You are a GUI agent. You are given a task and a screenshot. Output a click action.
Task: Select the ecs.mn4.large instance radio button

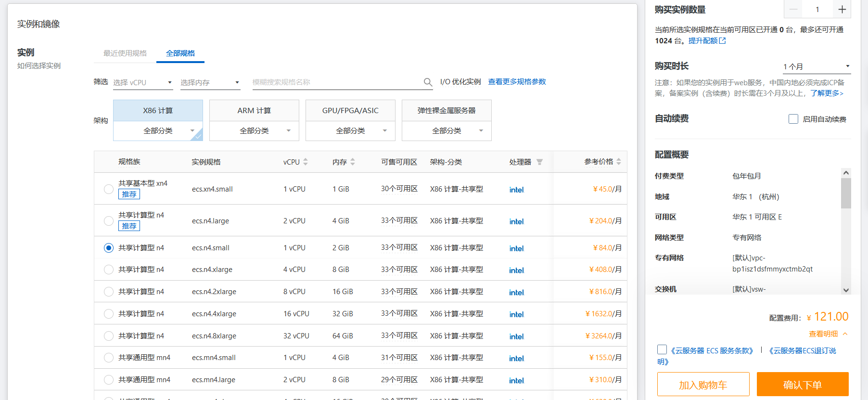pos(109,380)
